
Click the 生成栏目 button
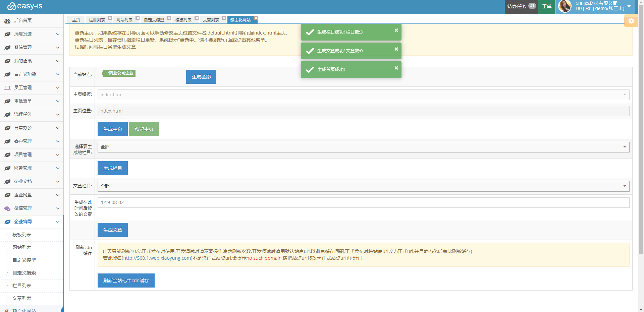click(x=113, y=168)
